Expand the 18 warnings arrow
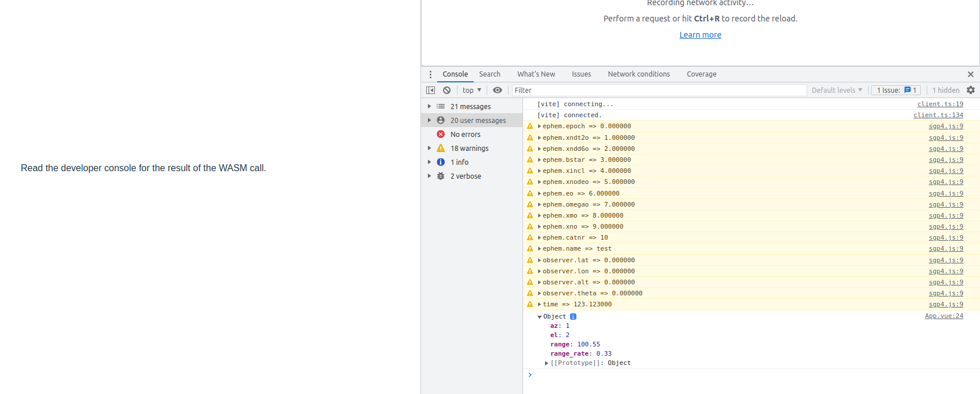980x394 pixels. tap(429, 148)
